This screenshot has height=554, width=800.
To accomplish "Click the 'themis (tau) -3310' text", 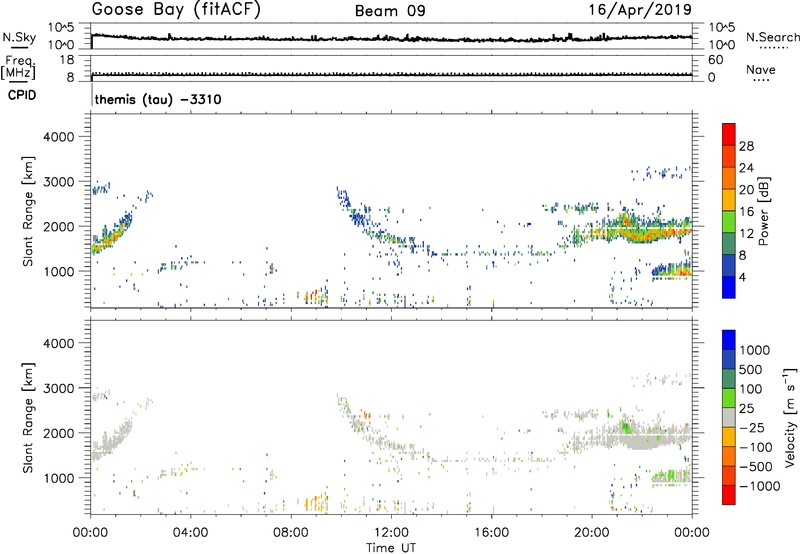I will [158, 99].
